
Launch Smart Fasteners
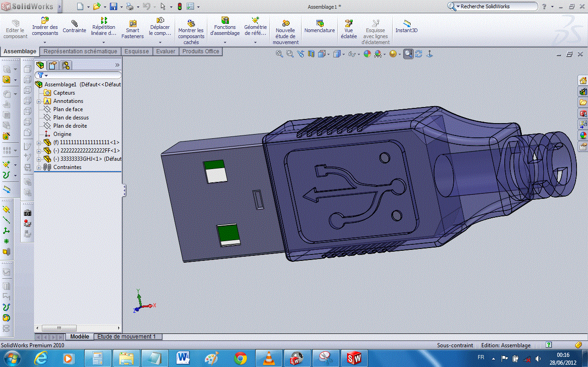tap(132, 29)
